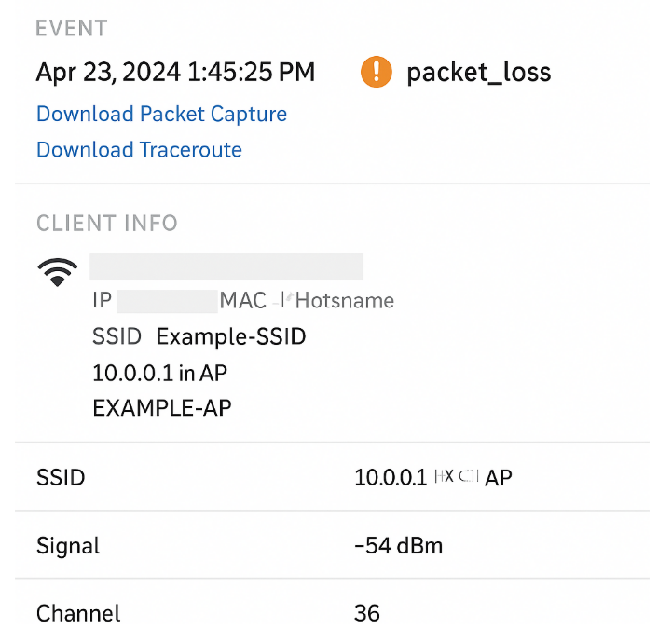The image size is (672, 642).
Task: Click the MAC label in client info
Action: (242, 301)
